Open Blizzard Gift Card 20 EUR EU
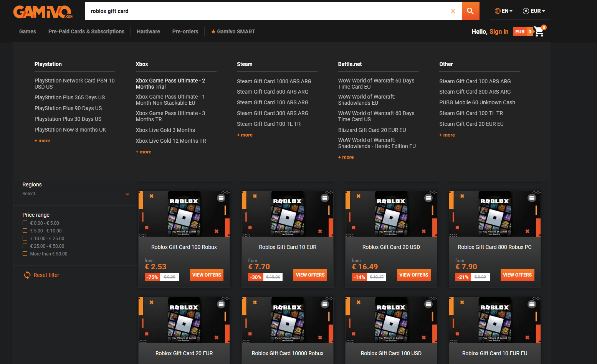 pyautogui.click(x=372, y=130)
